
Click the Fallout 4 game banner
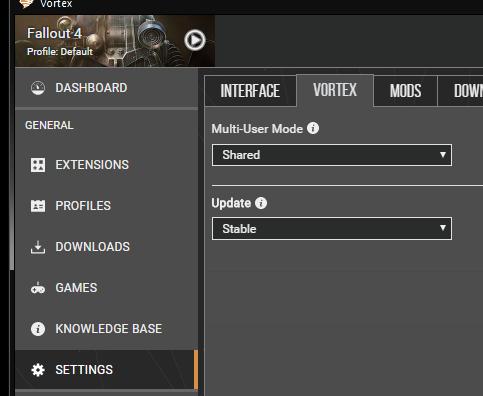click(x=115, y=41)
